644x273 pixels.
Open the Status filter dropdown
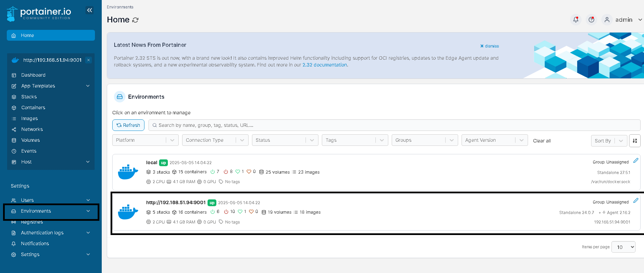[285, 140]
